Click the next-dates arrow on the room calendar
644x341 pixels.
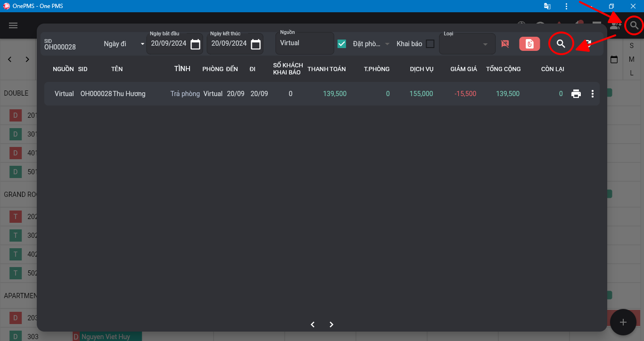click(27, 59)
